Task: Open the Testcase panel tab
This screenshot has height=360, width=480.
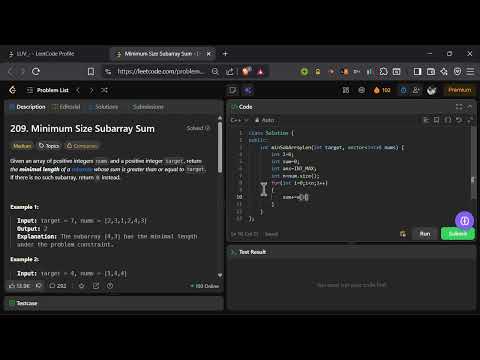Action: (23, 303)
